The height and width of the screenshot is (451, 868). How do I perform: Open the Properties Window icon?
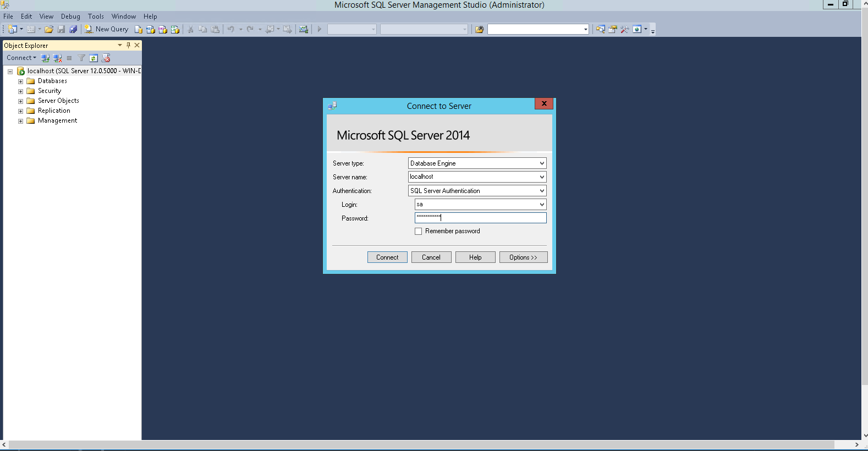pos(613,29)
